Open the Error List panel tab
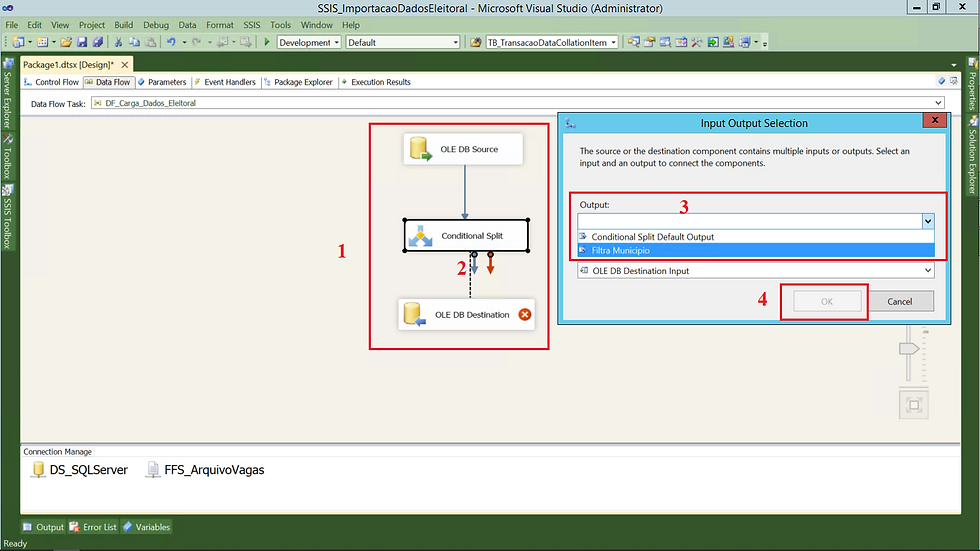Image resolution: width=980 pixels, height=551 pixels. tap(93, 527)
